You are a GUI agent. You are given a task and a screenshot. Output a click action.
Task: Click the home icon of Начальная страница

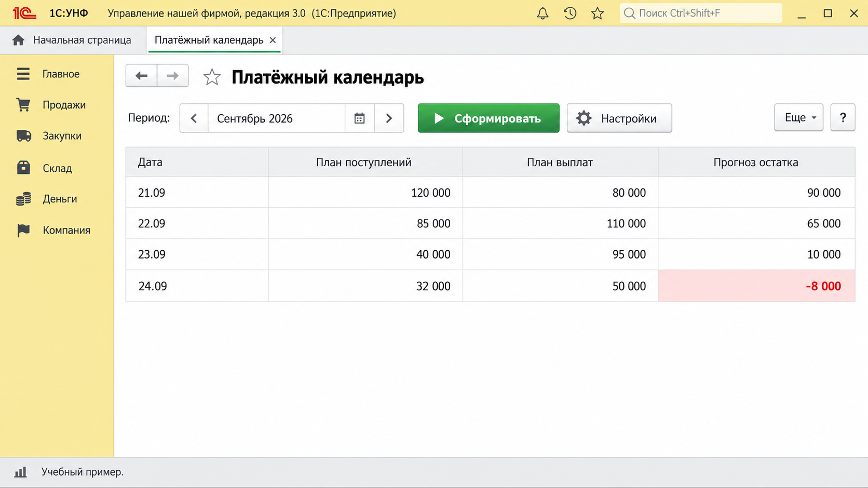click(x=18, y=40)
